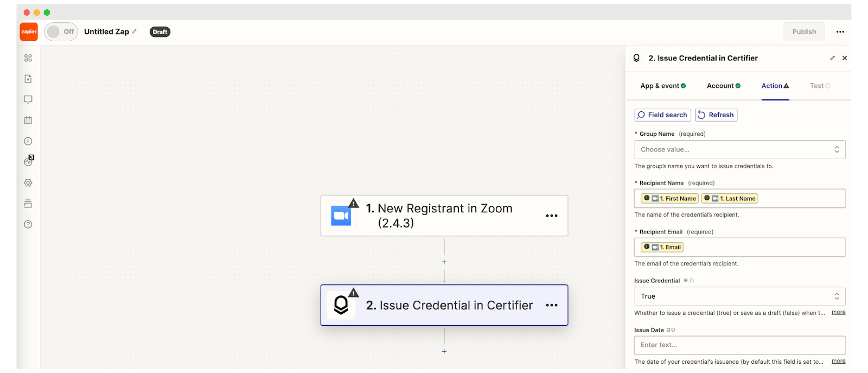Select the first Issue Credential radio option
The image size is (868, 373).
(x=686, y=281)
